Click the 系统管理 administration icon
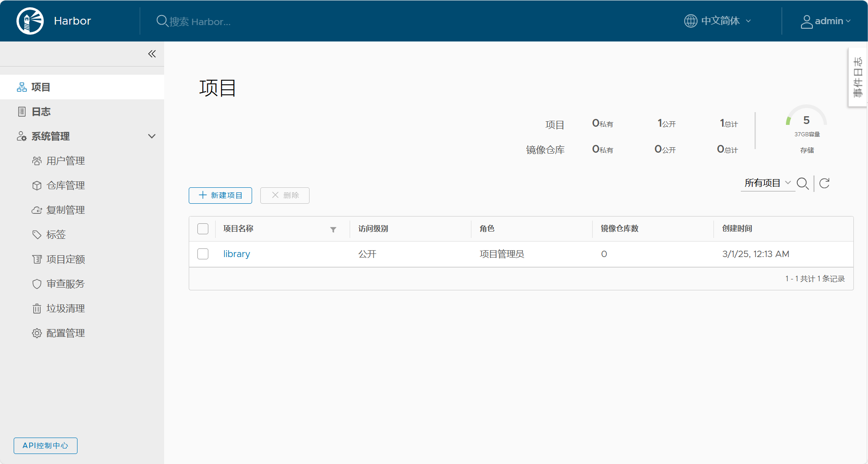 pyautogui.click(x=21, y=136)
